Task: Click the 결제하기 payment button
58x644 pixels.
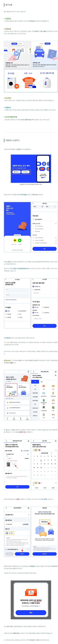Action: (22, 554)
